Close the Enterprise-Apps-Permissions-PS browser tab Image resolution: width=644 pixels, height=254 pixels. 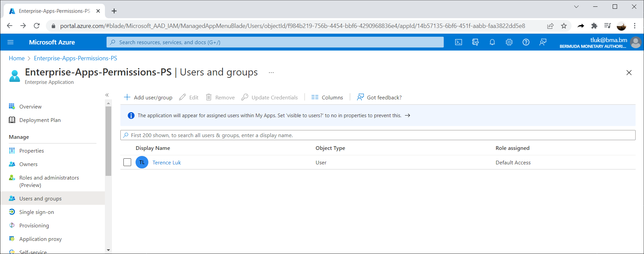[98, 11]
